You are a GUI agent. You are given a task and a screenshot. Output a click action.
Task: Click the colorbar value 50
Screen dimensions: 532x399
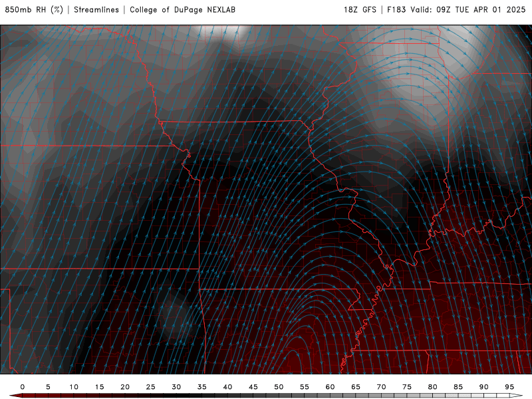click(279, 387)
